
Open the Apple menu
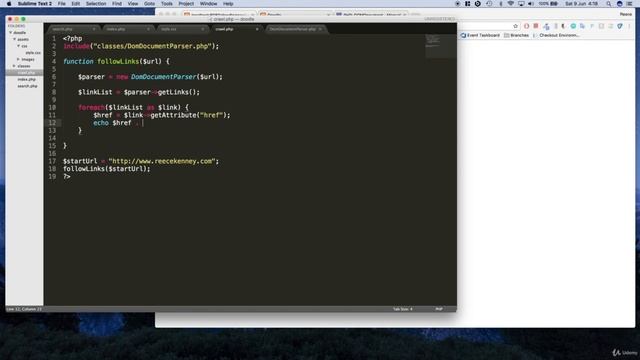click(x=9, y=4)
